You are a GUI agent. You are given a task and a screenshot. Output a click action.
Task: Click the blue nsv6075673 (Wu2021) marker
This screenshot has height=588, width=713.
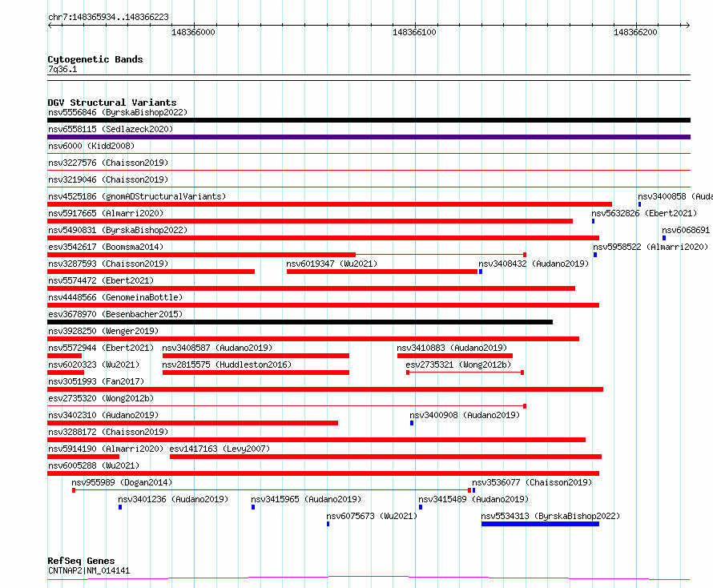[x=328, y=524]
